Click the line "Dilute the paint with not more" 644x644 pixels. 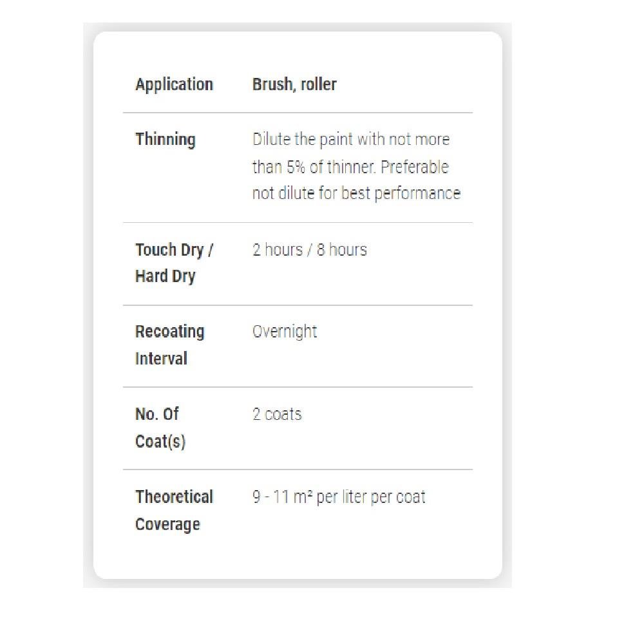[351, 140]
